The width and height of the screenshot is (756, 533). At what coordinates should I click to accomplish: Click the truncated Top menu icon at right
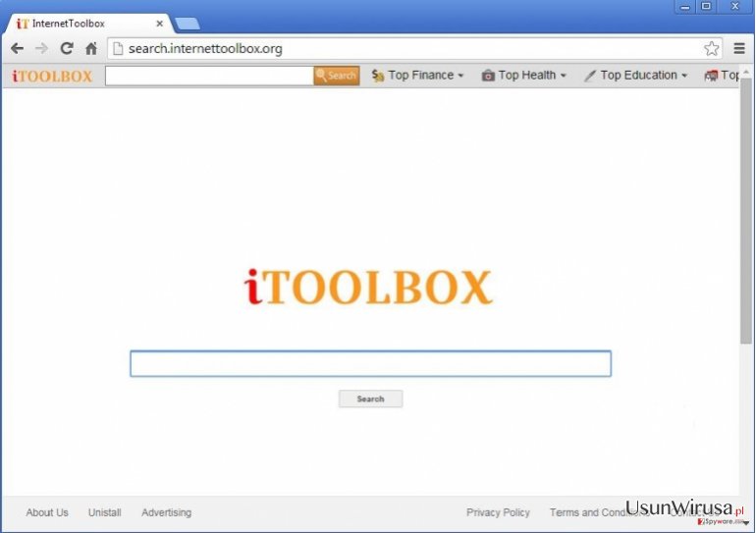711,76
